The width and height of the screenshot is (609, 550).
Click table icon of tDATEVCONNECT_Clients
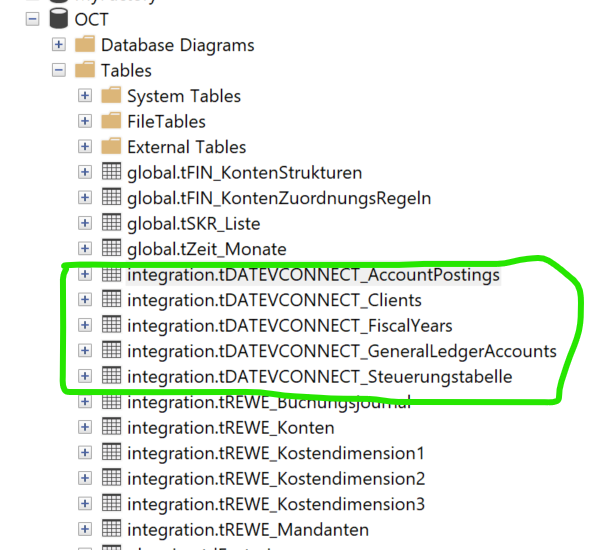point(111,299)
